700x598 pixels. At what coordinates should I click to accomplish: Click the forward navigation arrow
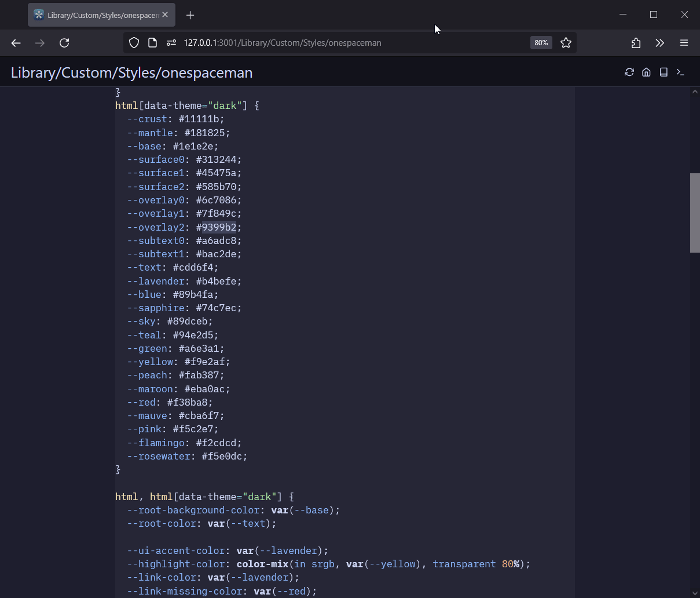40,43
